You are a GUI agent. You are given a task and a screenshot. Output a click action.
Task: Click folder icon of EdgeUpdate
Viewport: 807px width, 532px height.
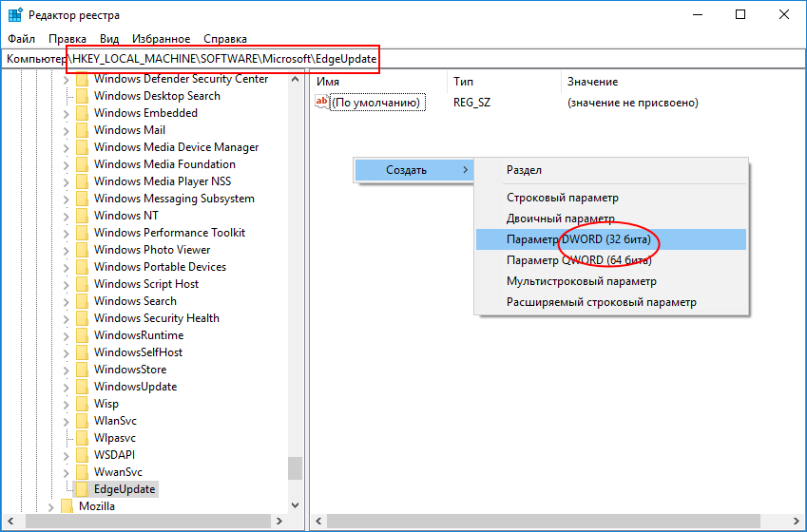[82, 489]
